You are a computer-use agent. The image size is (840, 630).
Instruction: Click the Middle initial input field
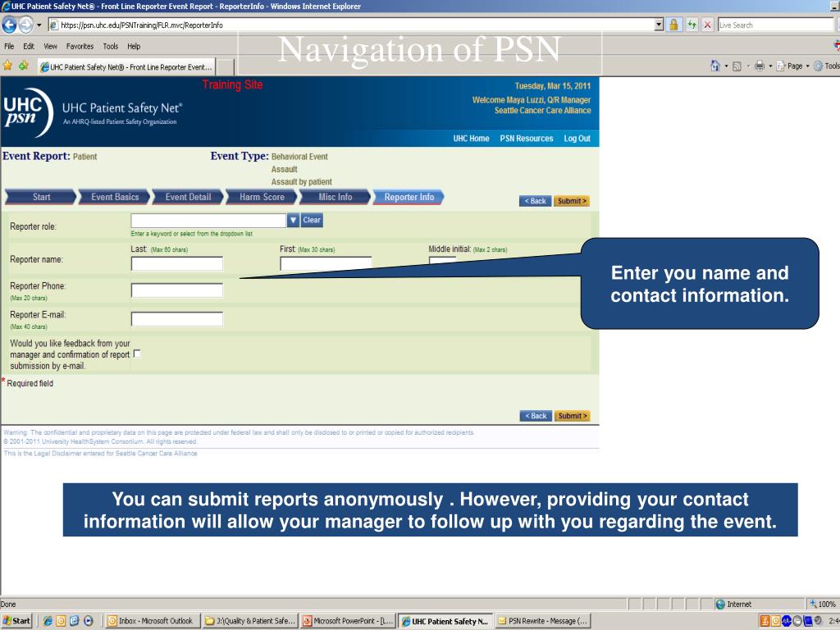click(442, 262)
